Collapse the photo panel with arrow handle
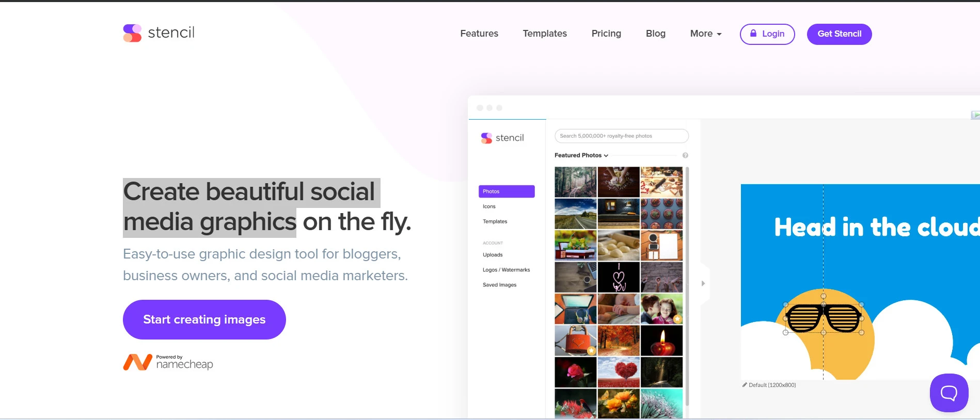The width and height of the screenshot is (980, 420). point(703,283)
